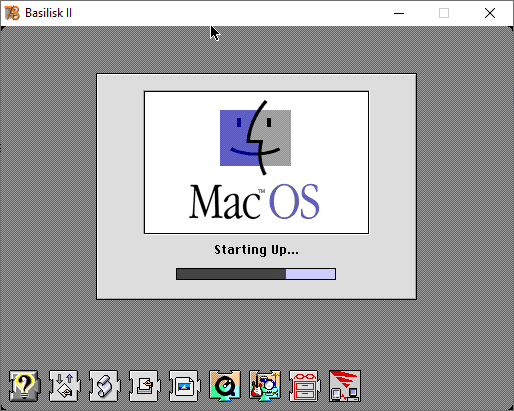514x411 pixels.
Task: Click the Mac OS logo text
Action: point(254,202)
